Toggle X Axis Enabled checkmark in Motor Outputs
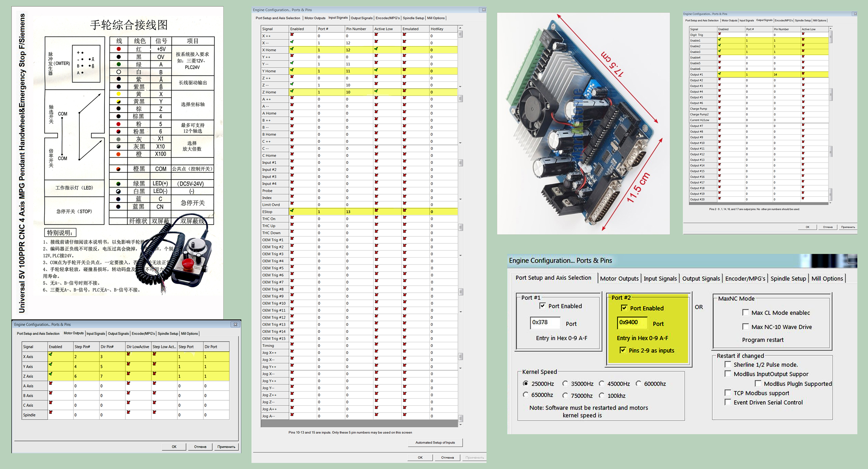The height and width of the screenshot is (469, 868). (50, 354)
